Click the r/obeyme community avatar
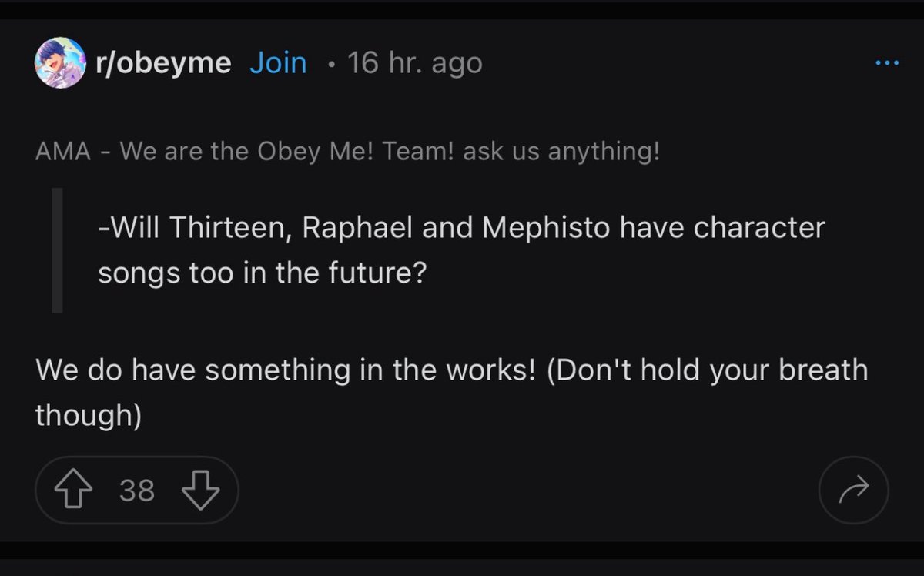This screenshot has height=576, width=924. (60, 62)
